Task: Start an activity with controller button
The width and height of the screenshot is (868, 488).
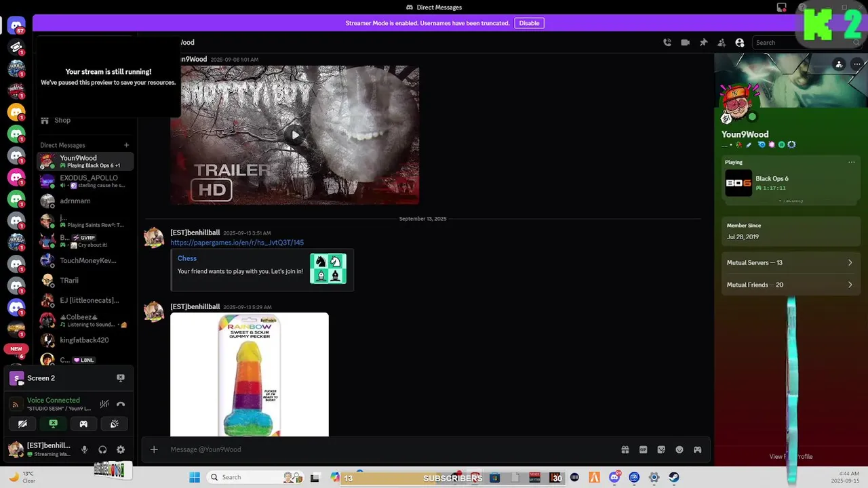Action: 83,424
